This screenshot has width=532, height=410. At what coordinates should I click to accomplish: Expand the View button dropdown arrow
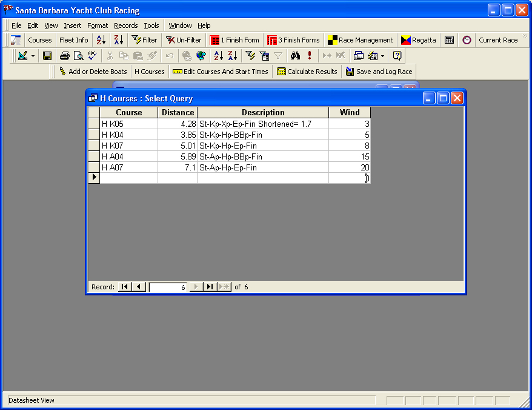33,56
